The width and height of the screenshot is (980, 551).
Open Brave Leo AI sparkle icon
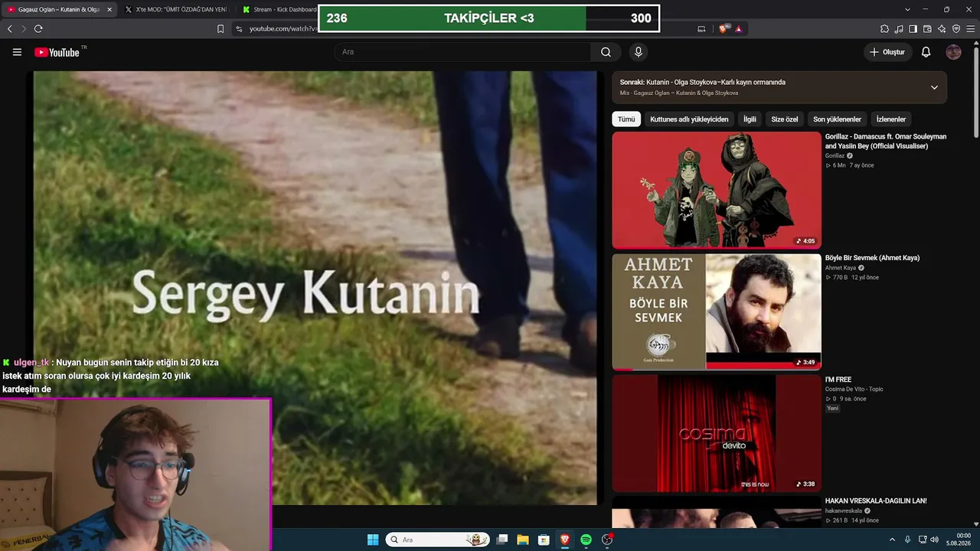coord(942,28)
